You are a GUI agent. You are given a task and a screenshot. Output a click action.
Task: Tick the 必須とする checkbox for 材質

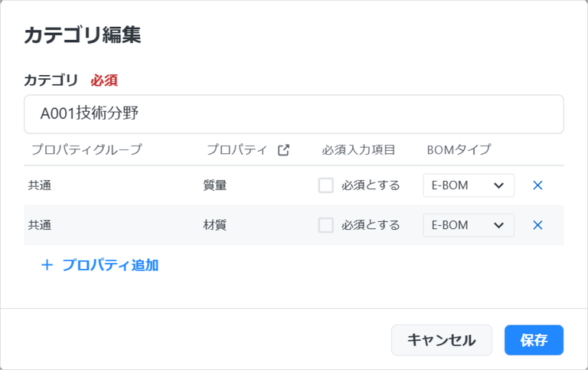pyautogui.click(x=326, y=225)
